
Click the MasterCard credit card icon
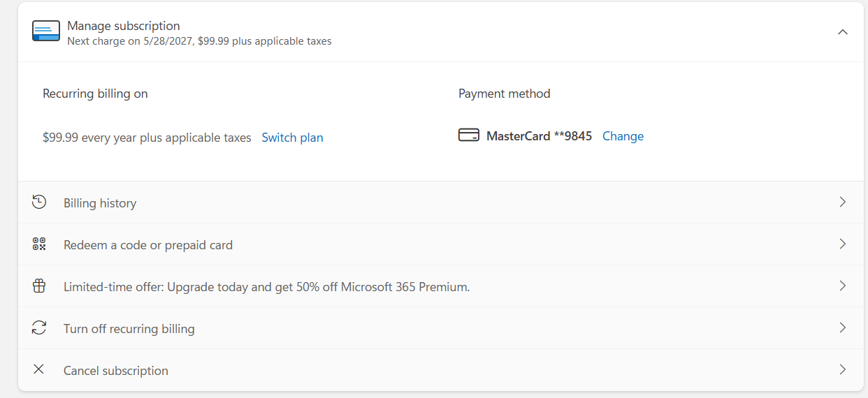468,135
